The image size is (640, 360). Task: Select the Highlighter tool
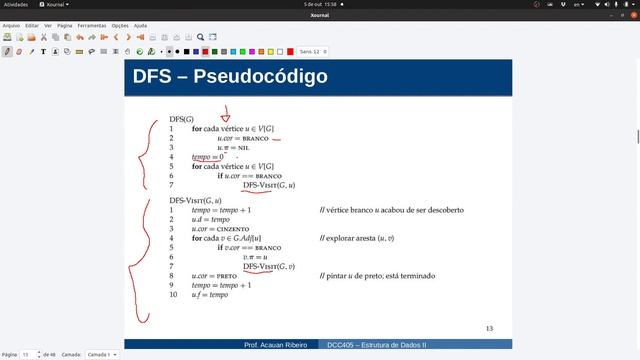pos(31,52)
